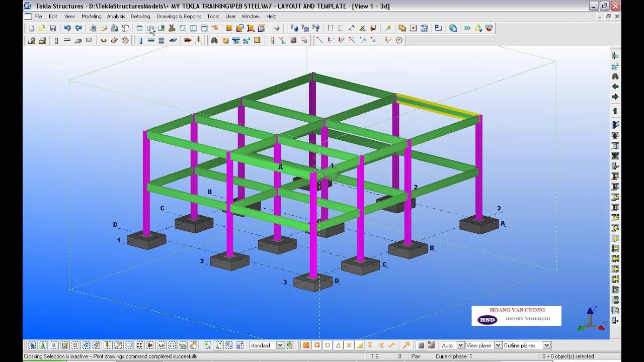This screenshot has height=362, width=644.
Task: Select the Create weld tool
Action: pos(199,40)
